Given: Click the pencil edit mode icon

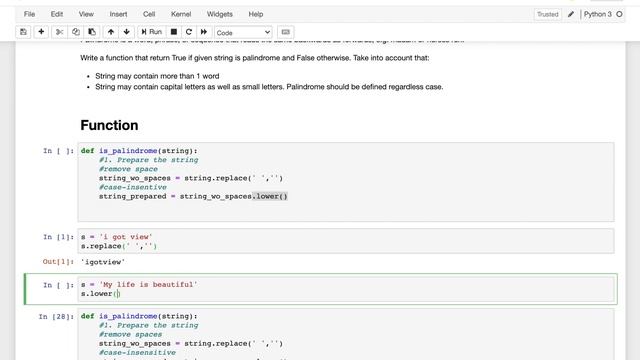Looking at the screenshot, I should tap(571, 14).
